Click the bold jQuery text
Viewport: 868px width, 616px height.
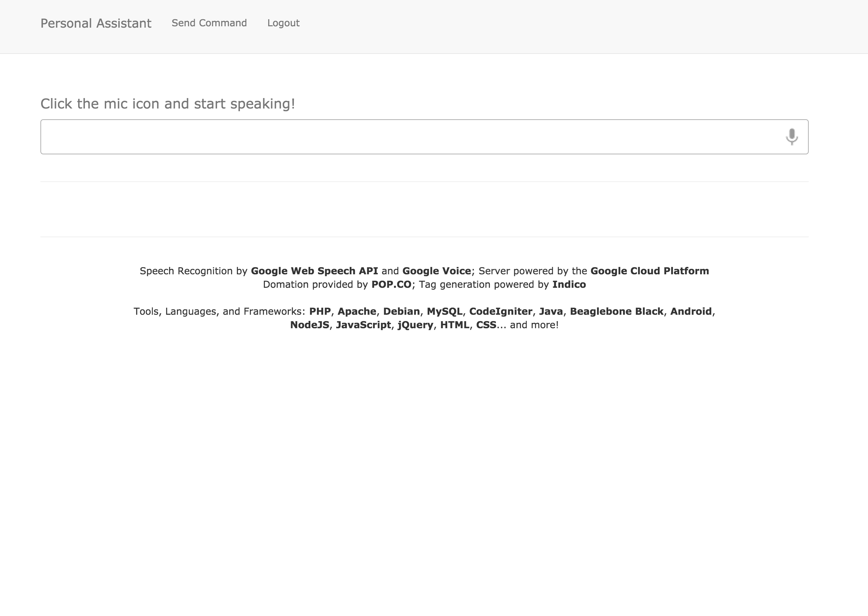point(415,325)
